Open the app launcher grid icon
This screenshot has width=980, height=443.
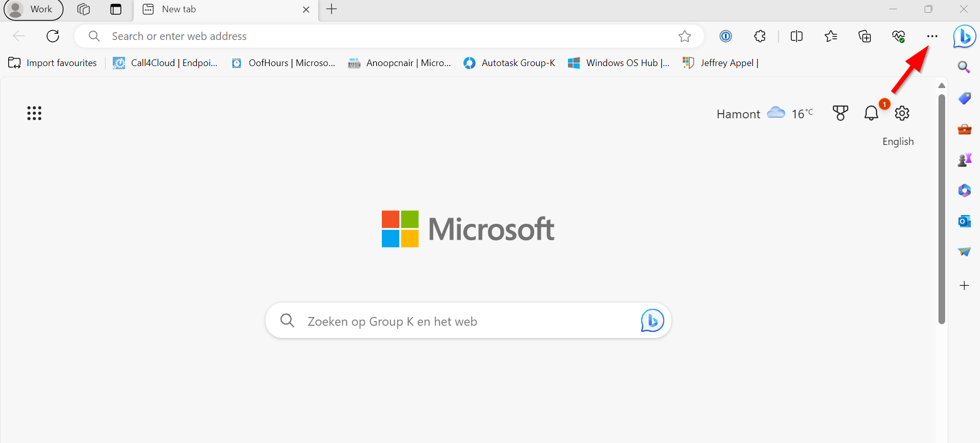(34, 113)
